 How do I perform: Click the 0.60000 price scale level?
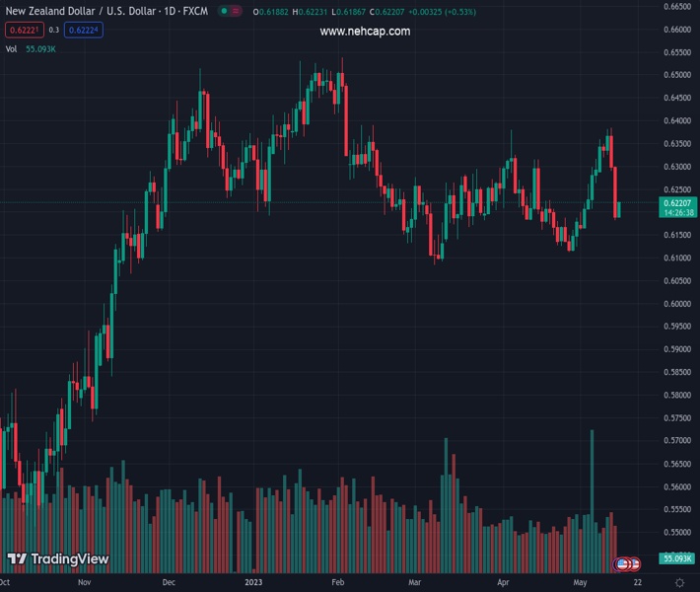[x=677, y=304]
